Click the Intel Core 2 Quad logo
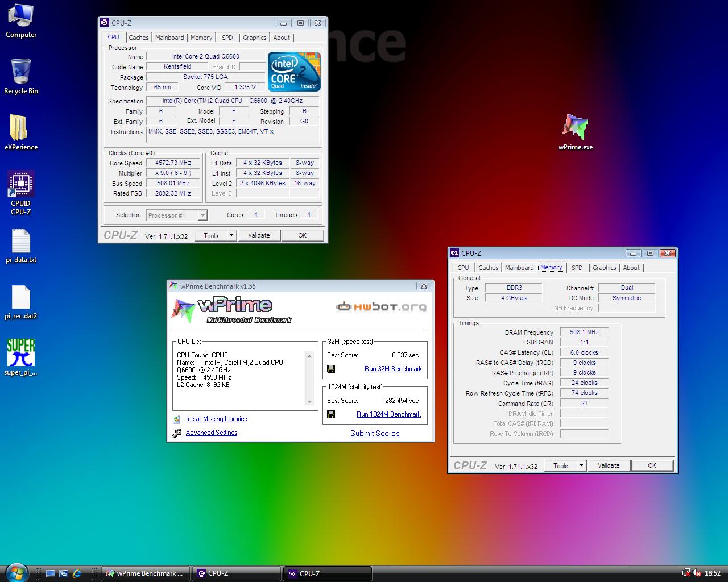This screenshot has width=728, height=582. coord(294,72)
